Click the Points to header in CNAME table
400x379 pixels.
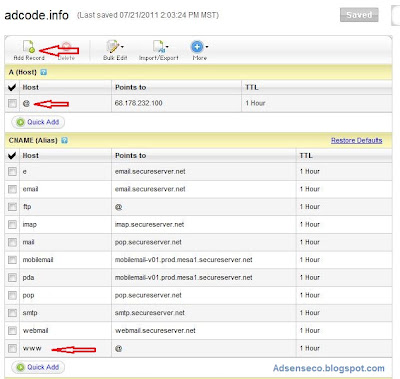(130, 156)
